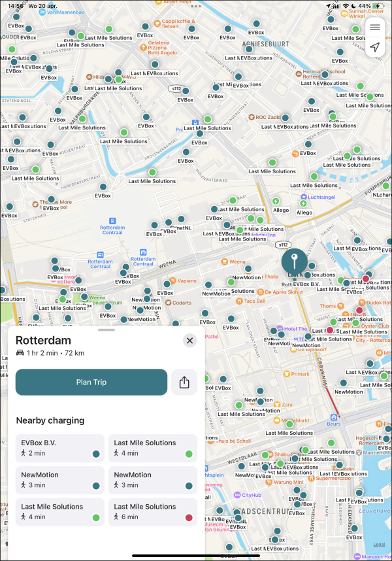This screenshot has height=561, width=392.
Task: Open the De Après Skihut marker
Action: (x=261, y=292)
